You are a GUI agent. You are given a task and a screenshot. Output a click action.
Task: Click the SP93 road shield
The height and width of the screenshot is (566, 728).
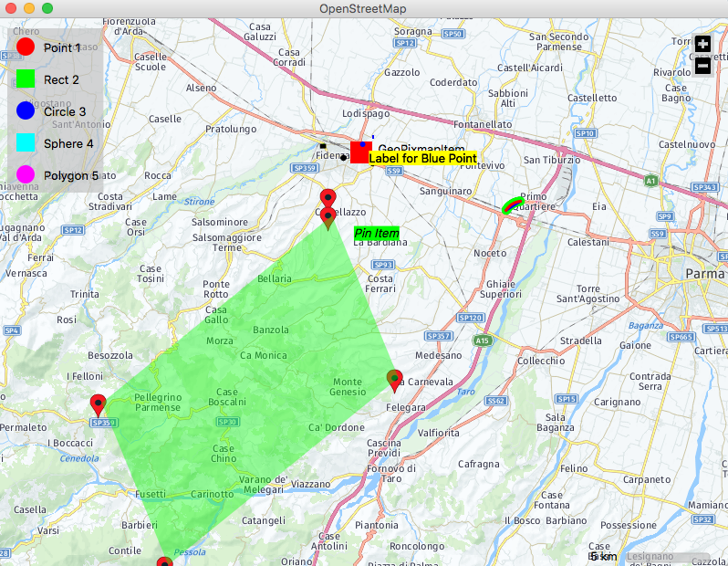tap(383, 265)
